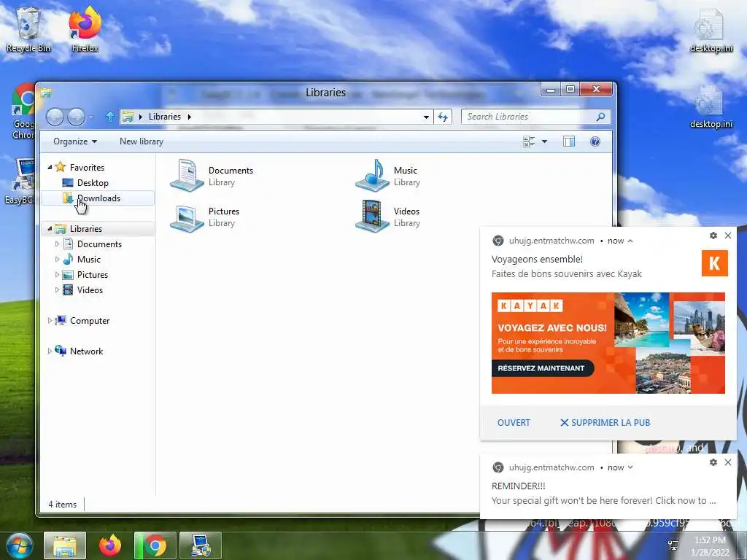Screen dimensions: 747x560
Task: Click the taskbar clock
Action: [x=711, y=546]
